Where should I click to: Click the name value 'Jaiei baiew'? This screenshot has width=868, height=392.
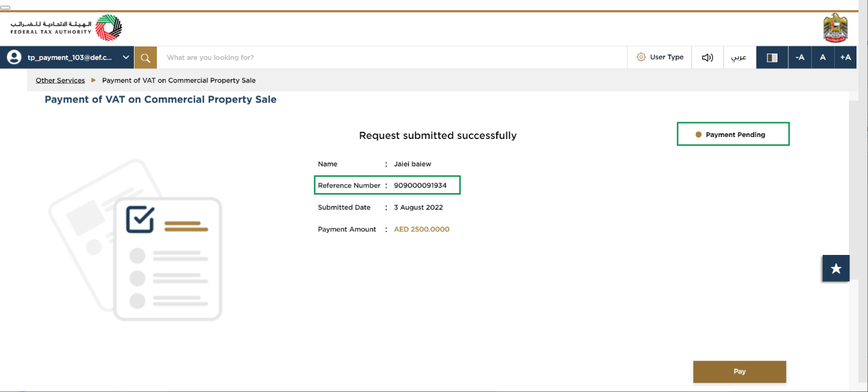point(413,164)
